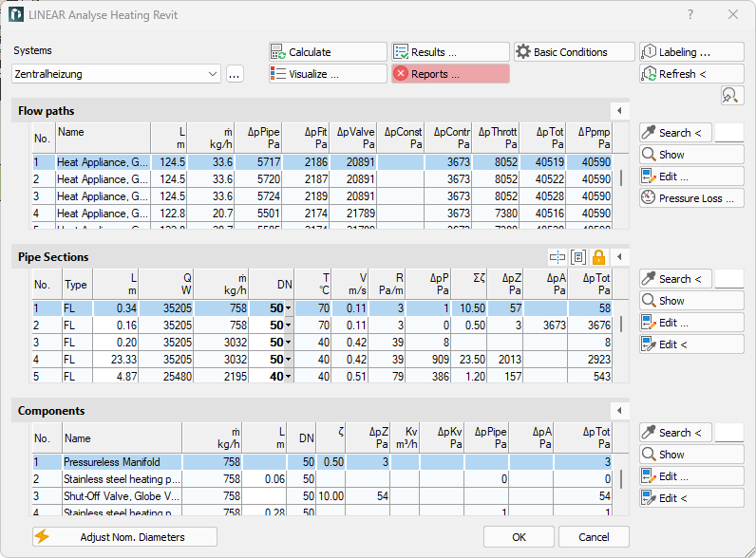The image size is (756, 558).
Task: Click the Pipe Sections search input field
Action: (729, 278)
